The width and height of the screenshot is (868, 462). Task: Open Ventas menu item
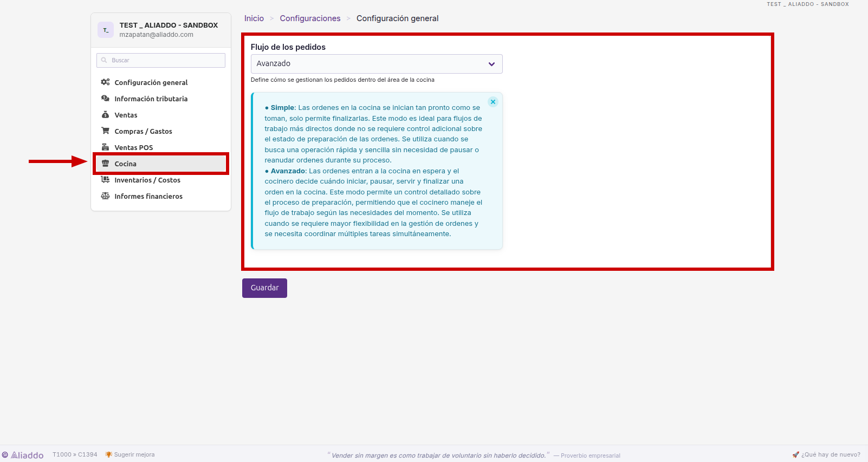tap(161, 115)
